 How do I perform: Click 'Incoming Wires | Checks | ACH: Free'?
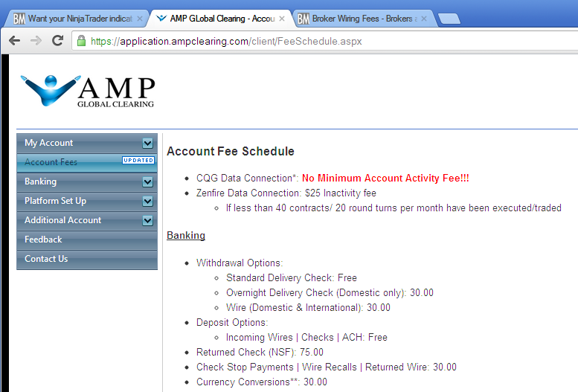(306, 338)
